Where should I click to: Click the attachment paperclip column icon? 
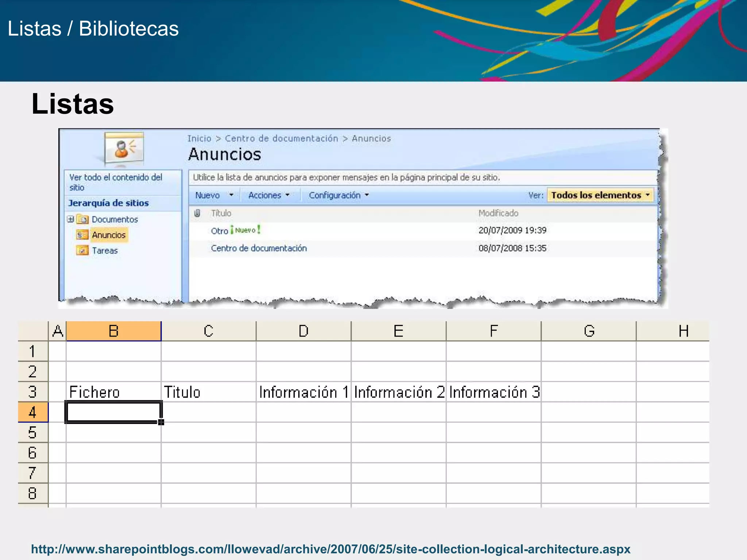pyautogui.click(x=197, y=213)
